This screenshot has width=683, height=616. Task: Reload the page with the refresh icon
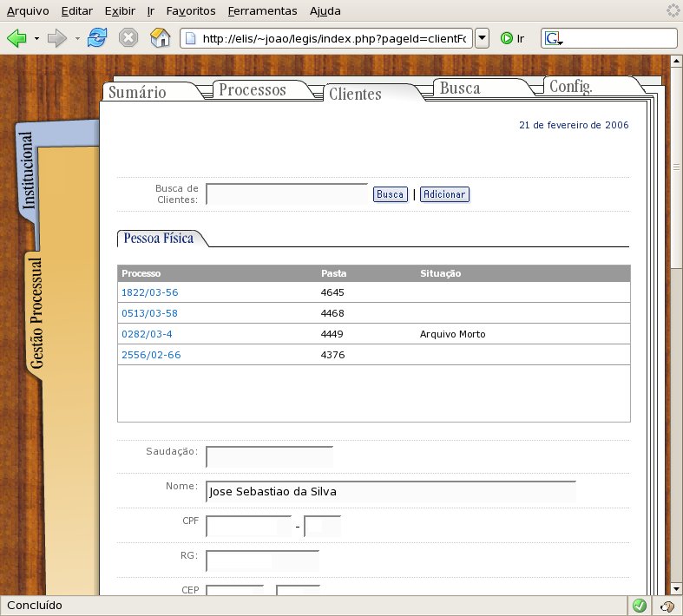pos(96,38)
